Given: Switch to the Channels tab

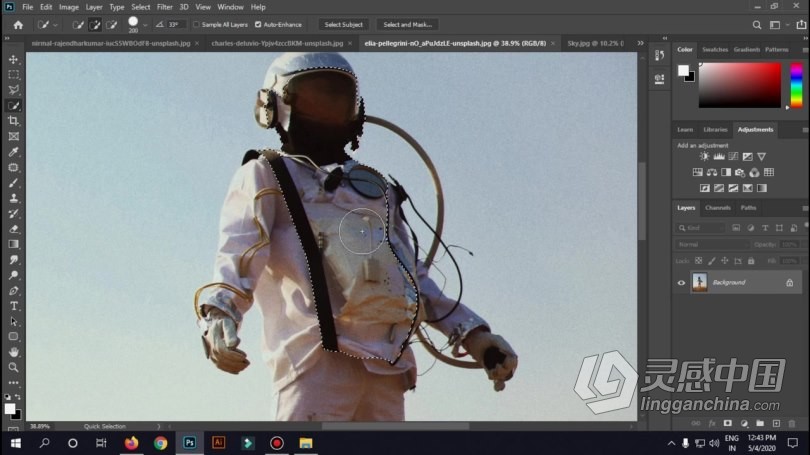Looking at the screenshot, I should point(718,208).
